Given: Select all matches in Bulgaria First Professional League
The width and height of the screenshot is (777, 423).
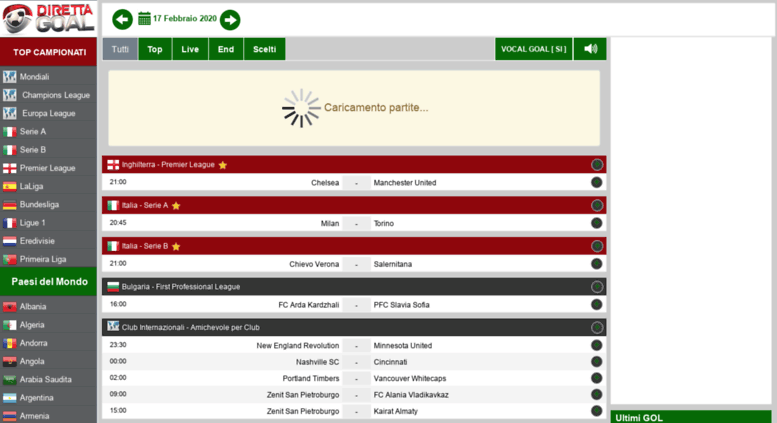Looking at the screenshot, I should [597, 286].
